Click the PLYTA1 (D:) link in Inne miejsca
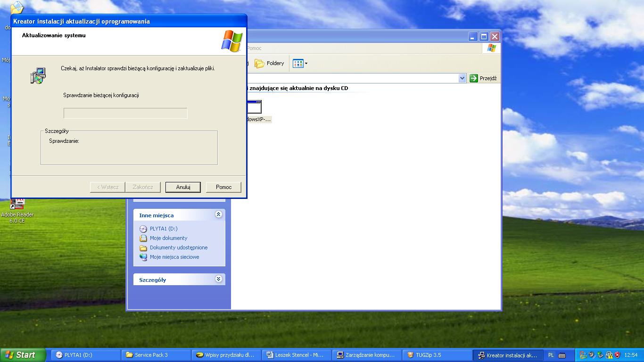This screenshot has height=362, width=644. coord(164,229)
